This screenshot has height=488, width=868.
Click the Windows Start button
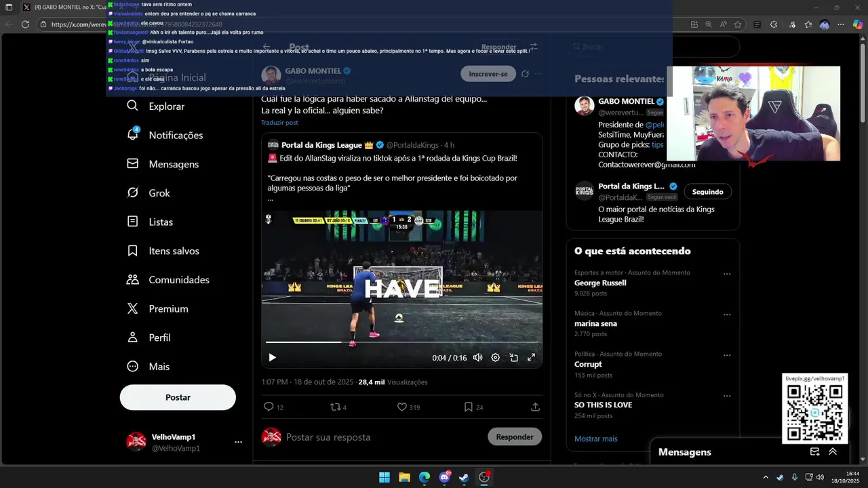pos(384,477)
